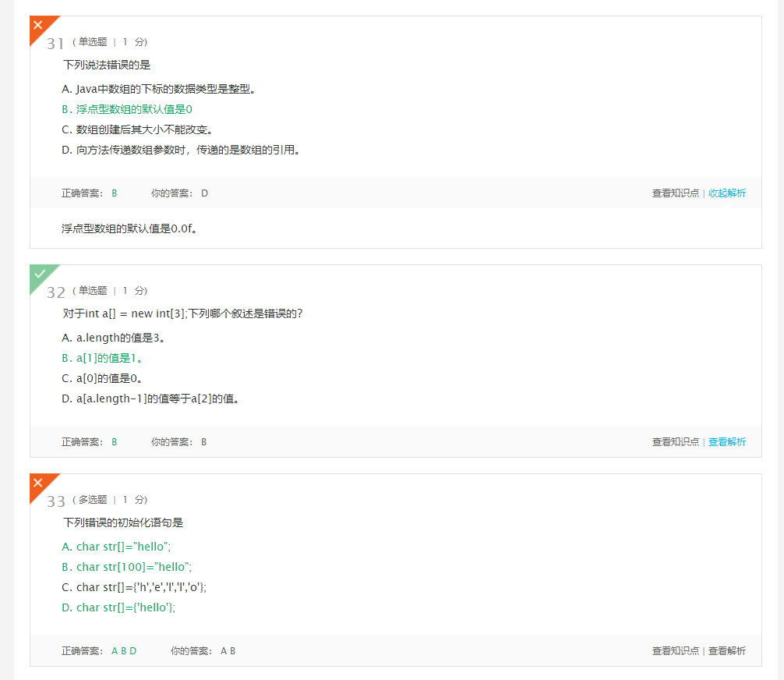
Task: Select option C a[0]的值是0
Action: [102, 378]
